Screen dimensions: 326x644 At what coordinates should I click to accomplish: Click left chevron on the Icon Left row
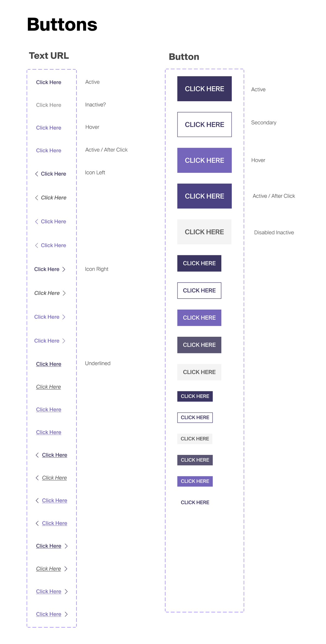click(37, 174)
